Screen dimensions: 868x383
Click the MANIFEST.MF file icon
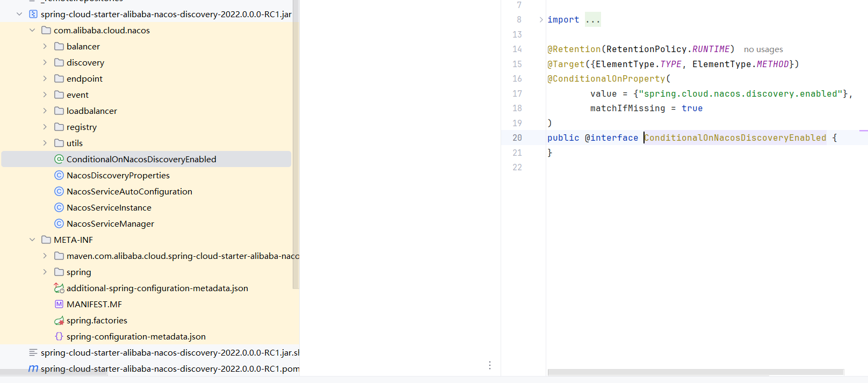(x=59, y=304)
